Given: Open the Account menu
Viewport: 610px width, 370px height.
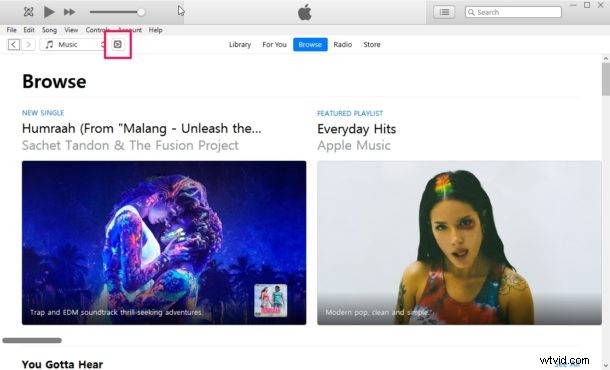Looking at the screenshot, I should tap(130, 30).
